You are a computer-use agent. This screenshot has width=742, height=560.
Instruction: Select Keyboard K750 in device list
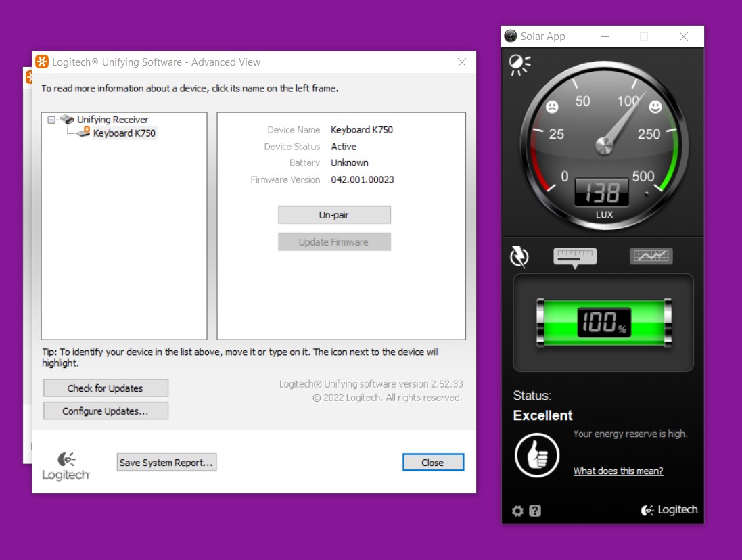click(124, 133)
